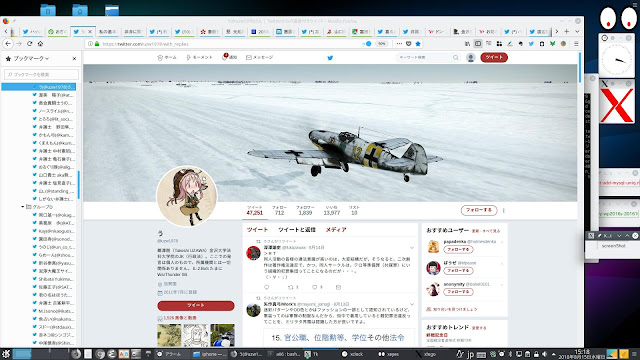This screenshot has height=360, width=640.
Task: Click the search magnifier icon
Action: [x=456, y=58]
